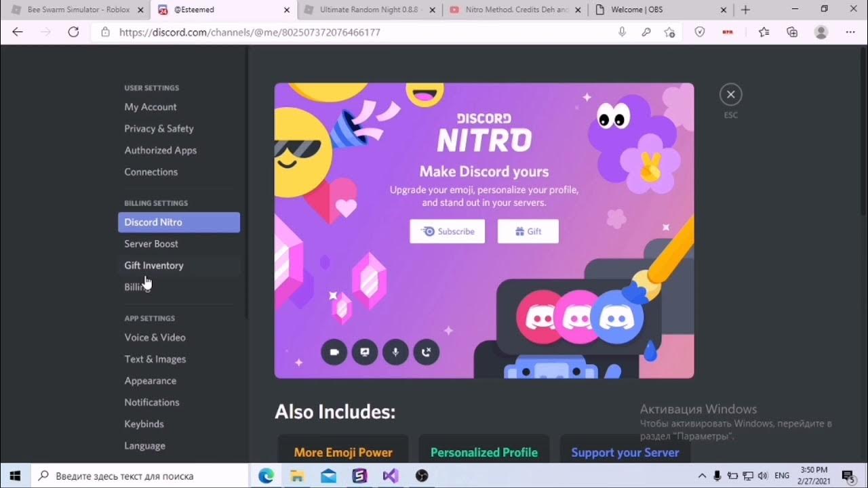The width and height of the screenshot is (868, 488).
Task: Click the More Emoji Power card
Action: point(343,449)
